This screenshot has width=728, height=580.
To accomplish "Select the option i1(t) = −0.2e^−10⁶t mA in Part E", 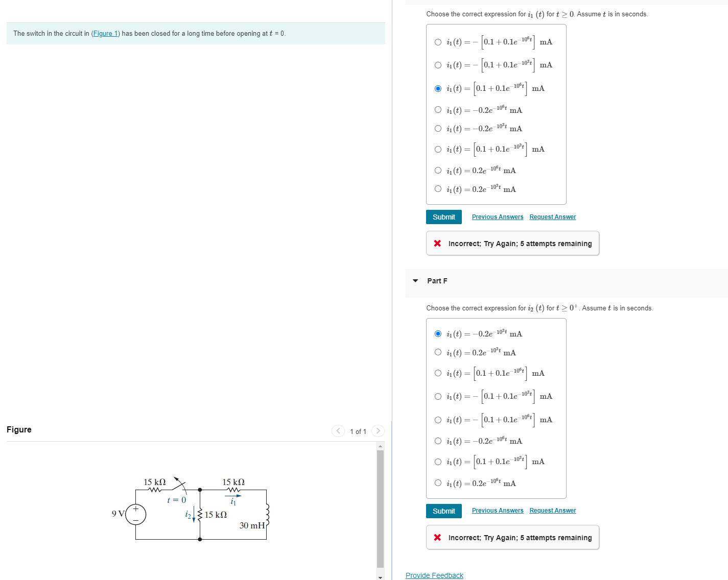I will (x=438, y=109).
